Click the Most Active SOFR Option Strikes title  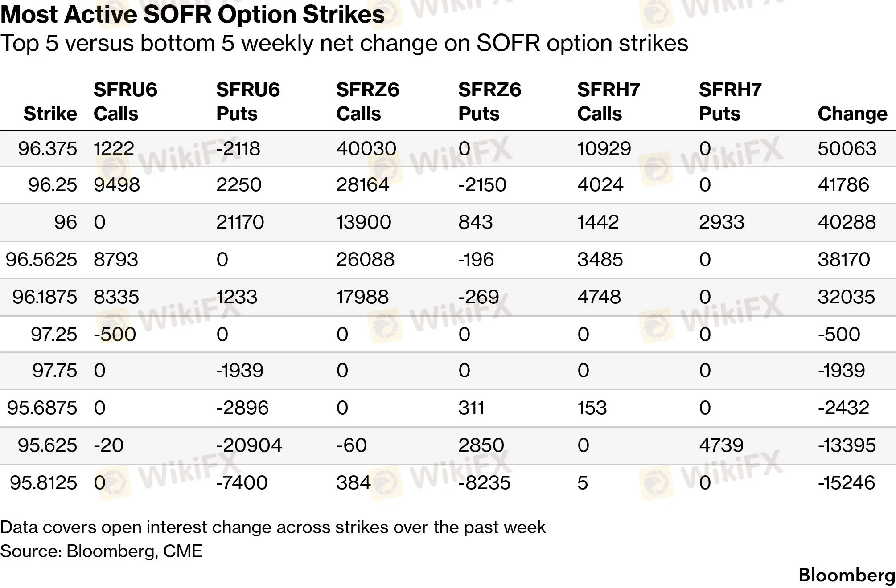point(192,15)
